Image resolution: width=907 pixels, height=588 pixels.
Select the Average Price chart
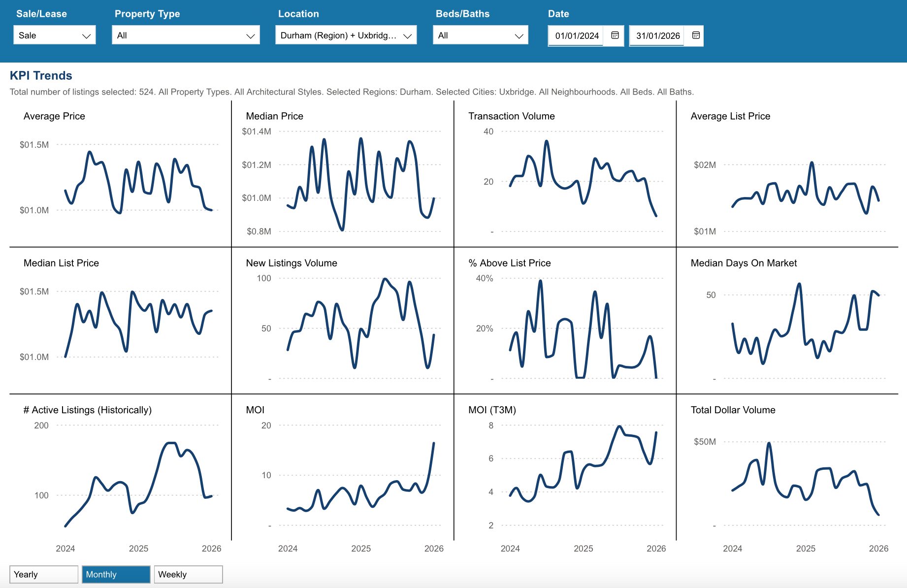(x=121, y=177)
